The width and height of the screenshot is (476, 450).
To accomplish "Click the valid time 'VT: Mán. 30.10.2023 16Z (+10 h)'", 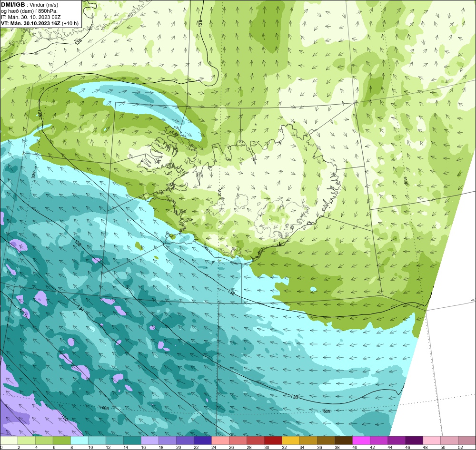I will pos(40,23).
